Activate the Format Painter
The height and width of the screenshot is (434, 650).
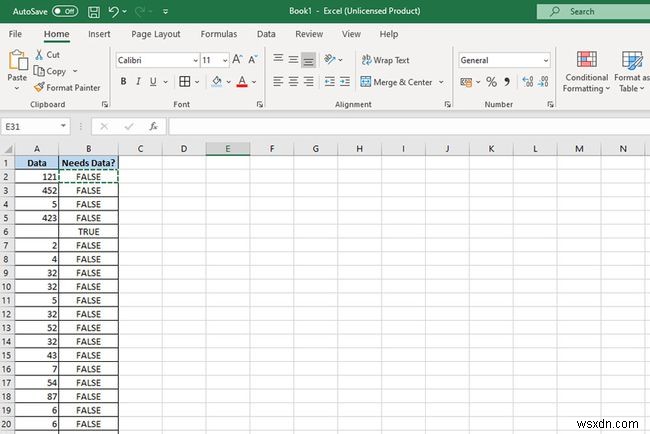pos(67,87)
